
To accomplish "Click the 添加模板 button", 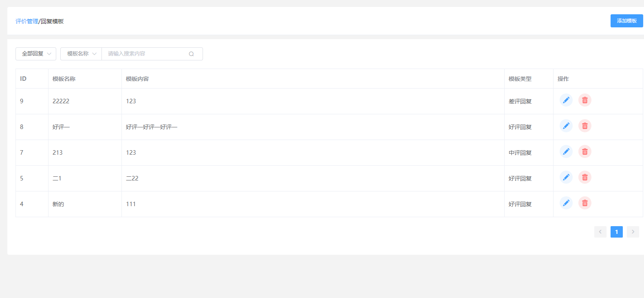I will point(626,21).
